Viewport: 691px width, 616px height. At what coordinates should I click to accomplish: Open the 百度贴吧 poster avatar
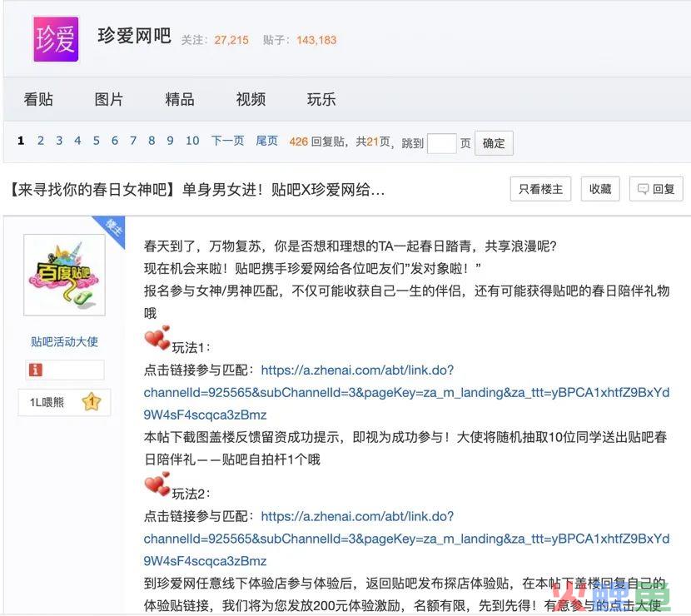click(x=64, y=275)
